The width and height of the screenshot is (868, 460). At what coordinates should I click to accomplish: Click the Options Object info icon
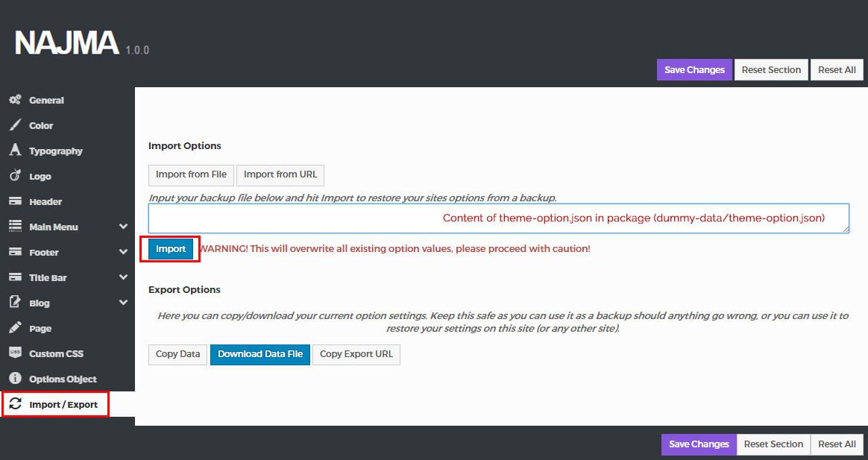tap(15, 379)
